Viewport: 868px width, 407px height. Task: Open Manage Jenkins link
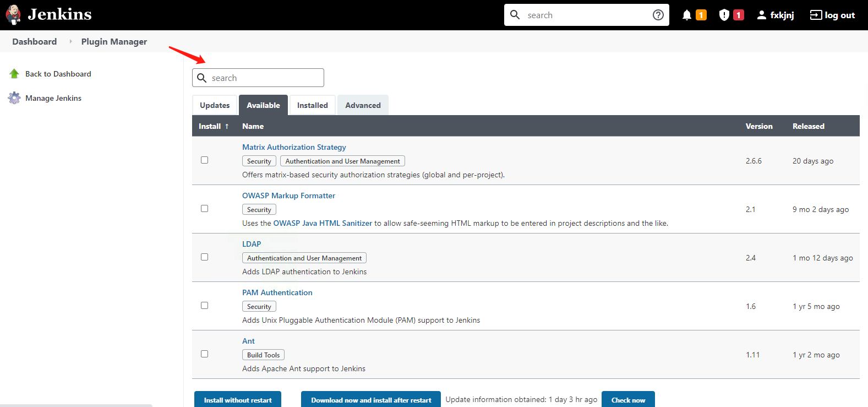click(53, 98)
